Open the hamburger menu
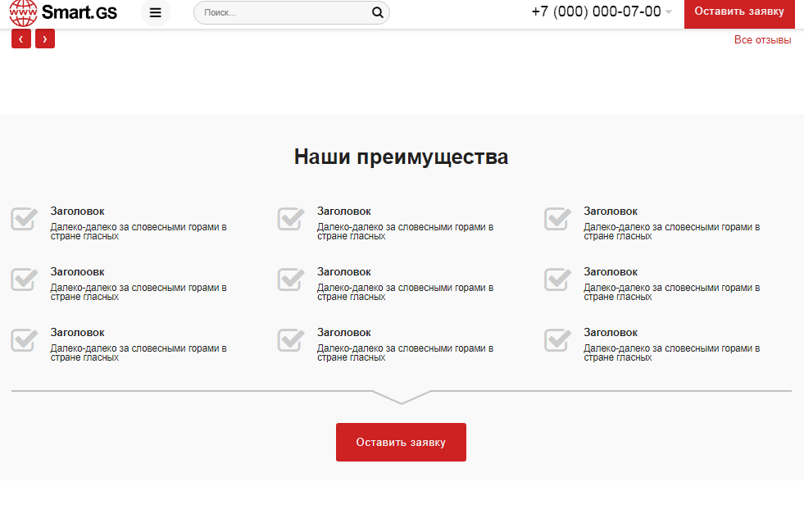Screen dimensions: 804x532 [x=156, y=12]
